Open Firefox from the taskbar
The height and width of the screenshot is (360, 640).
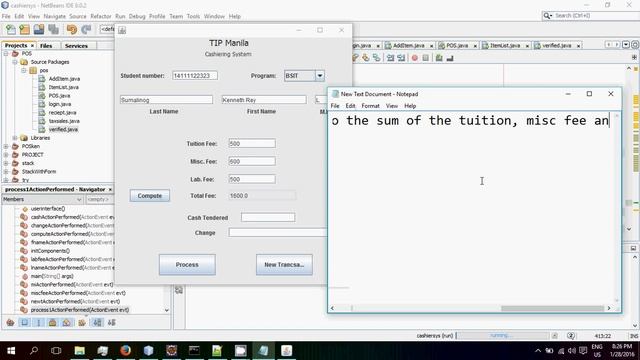click(x=125, y=351)
